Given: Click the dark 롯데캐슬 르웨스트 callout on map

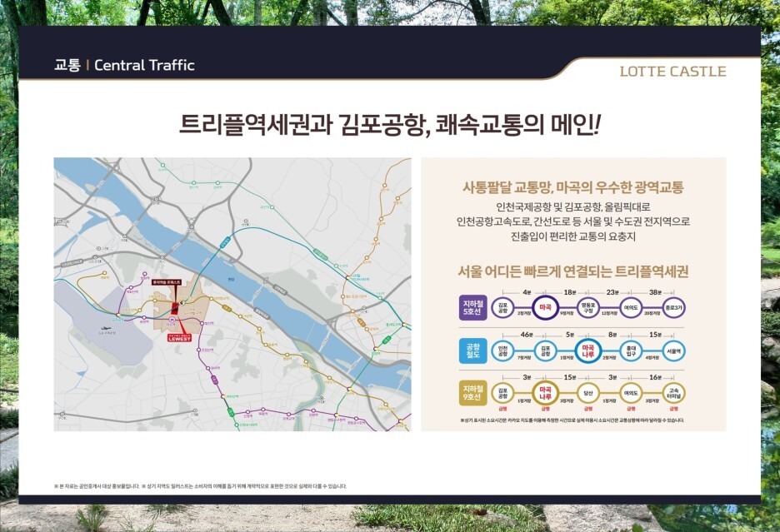Looking at the screenshot, I should pyautogui.click(x=167, y=282).
